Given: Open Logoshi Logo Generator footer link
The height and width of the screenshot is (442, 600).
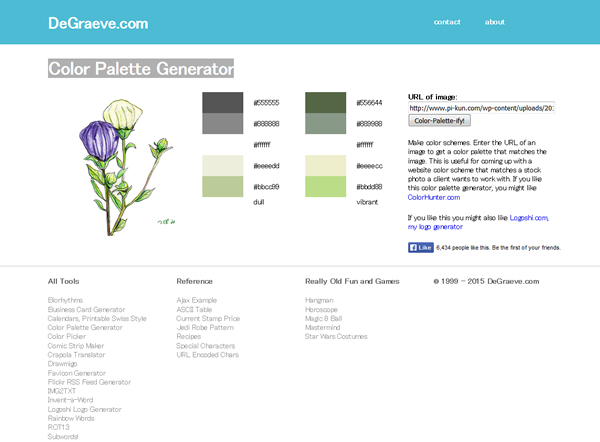Looking at the screenshot, I should tap(85, 409).
